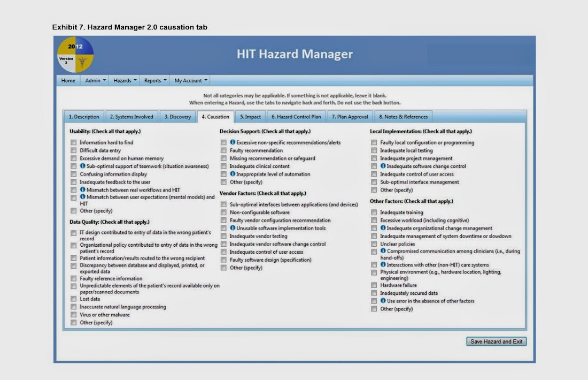Open the Reports dropdown menu
Viewport: 588px width, 380px height.
pos(155,80)
